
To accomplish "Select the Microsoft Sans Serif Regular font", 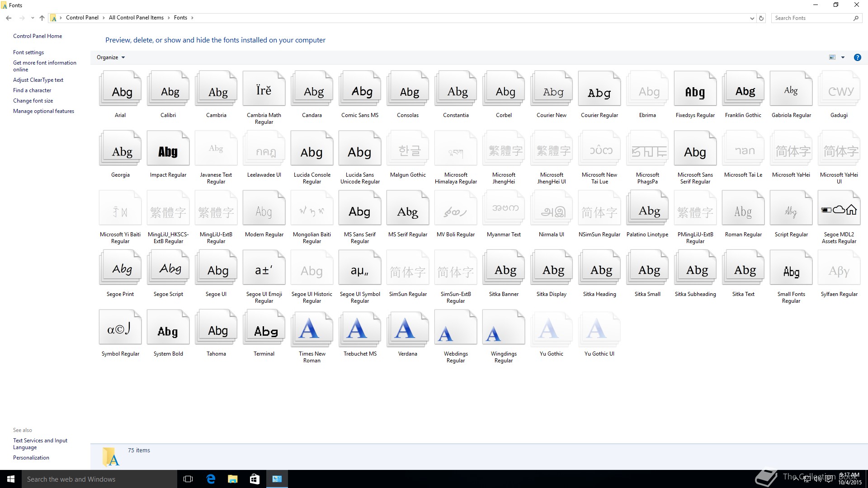I will pos(695,149).
